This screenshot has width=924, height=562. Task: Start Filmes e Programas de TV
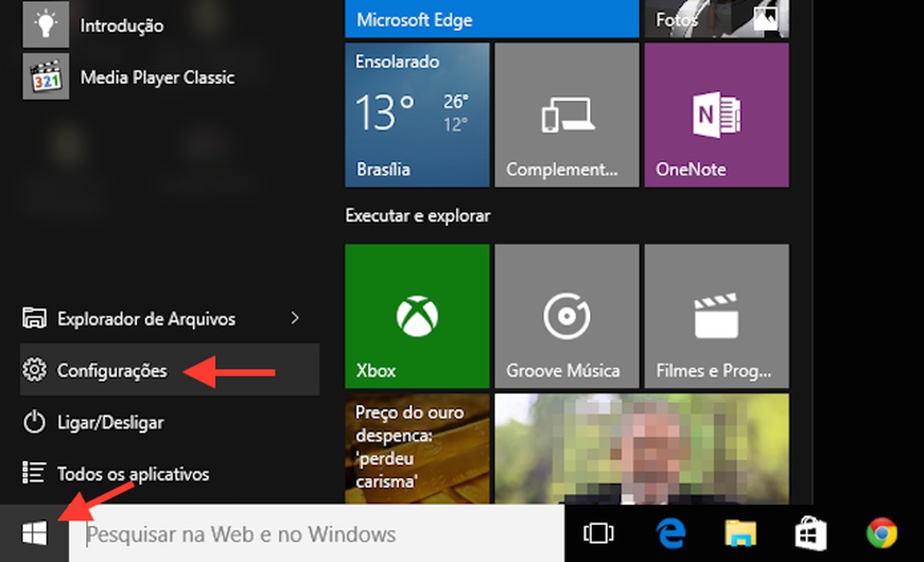[715, 316]
